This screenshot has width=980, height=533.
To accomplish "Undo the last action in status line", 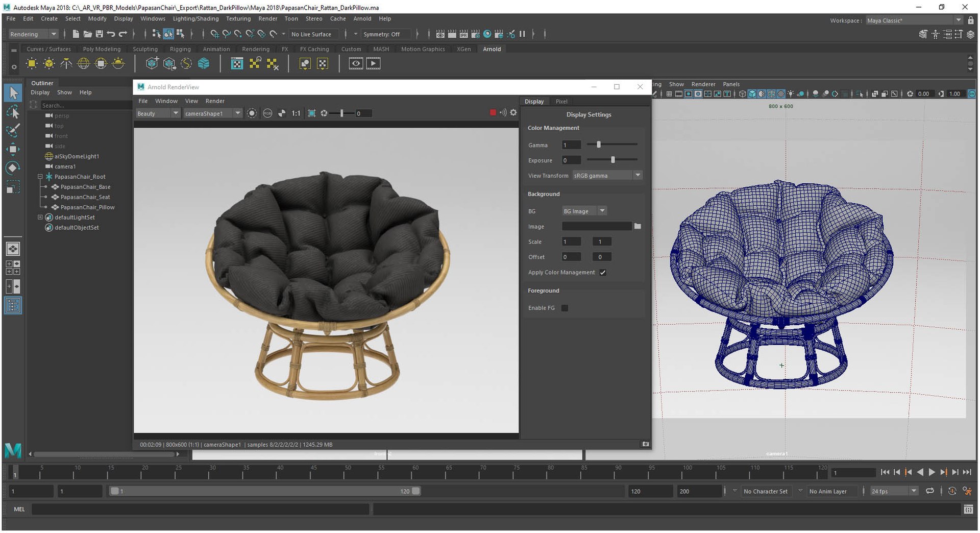I will tap(111, 34).
